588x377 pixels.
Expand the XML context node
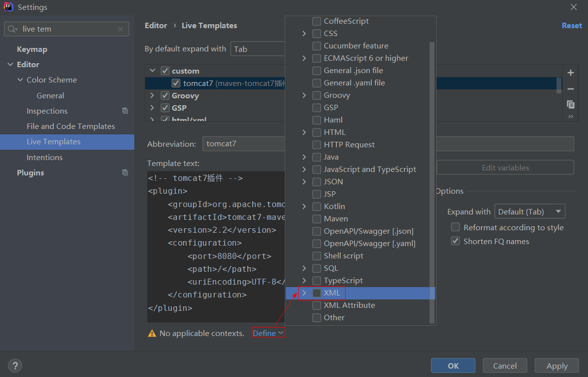[x=304, y=293]
